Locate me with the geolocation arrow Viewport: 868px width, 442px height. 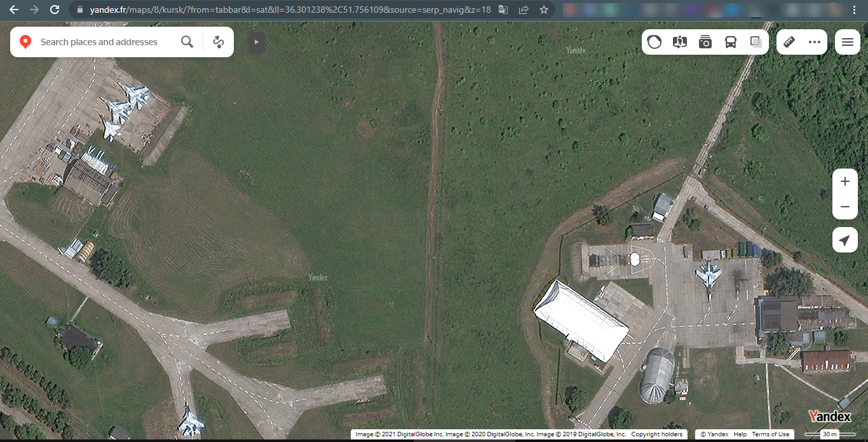[844, 240]
